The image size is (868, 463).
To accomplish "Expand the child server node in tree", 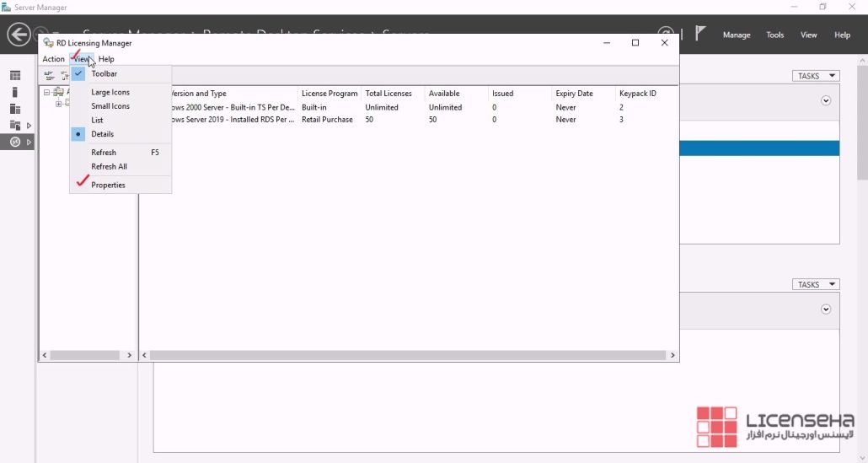I will [x=58, y=104].
